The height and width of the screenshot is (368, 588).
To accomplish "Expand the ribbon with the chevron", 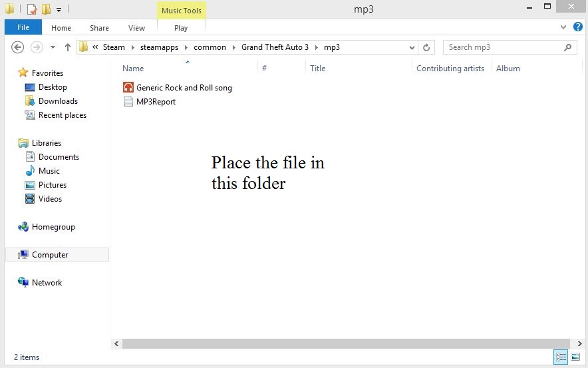I will [x=563, y=27].
